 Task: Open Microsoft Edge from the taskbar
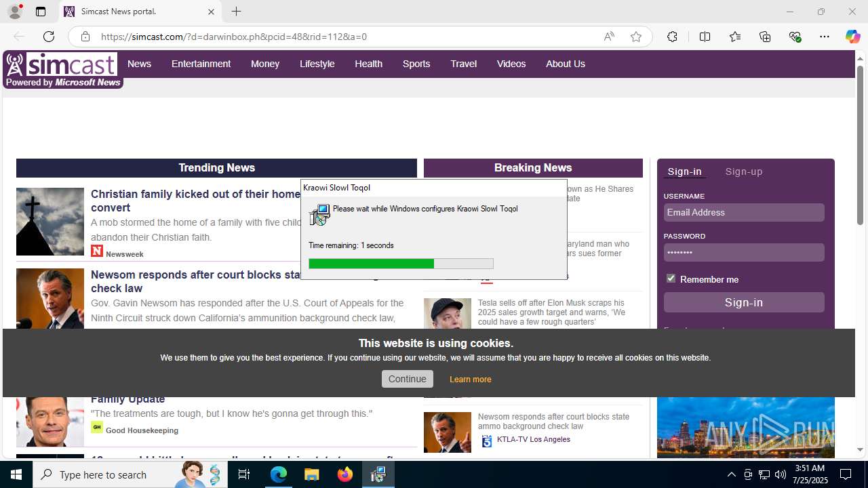(x=279, y=474)
